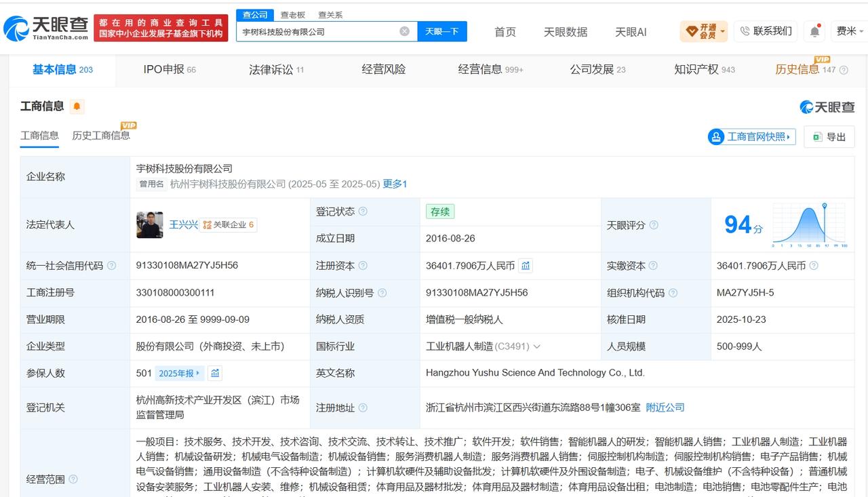Screen dimensions: 868x497
Task: Click the 天眼一下 search button
Action: click(442, 31)
